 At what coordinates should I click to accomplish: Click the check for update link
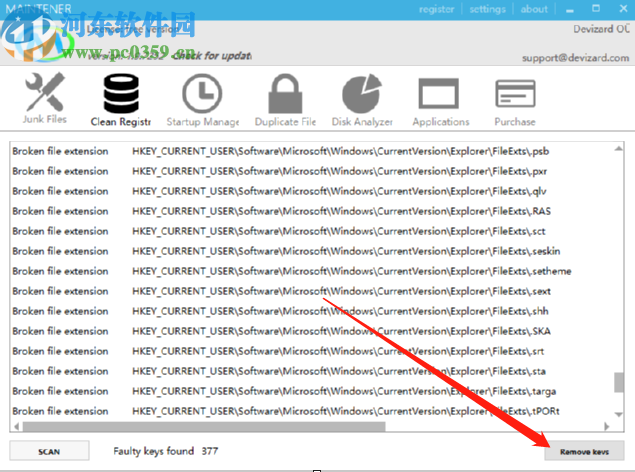pos(213,55)
